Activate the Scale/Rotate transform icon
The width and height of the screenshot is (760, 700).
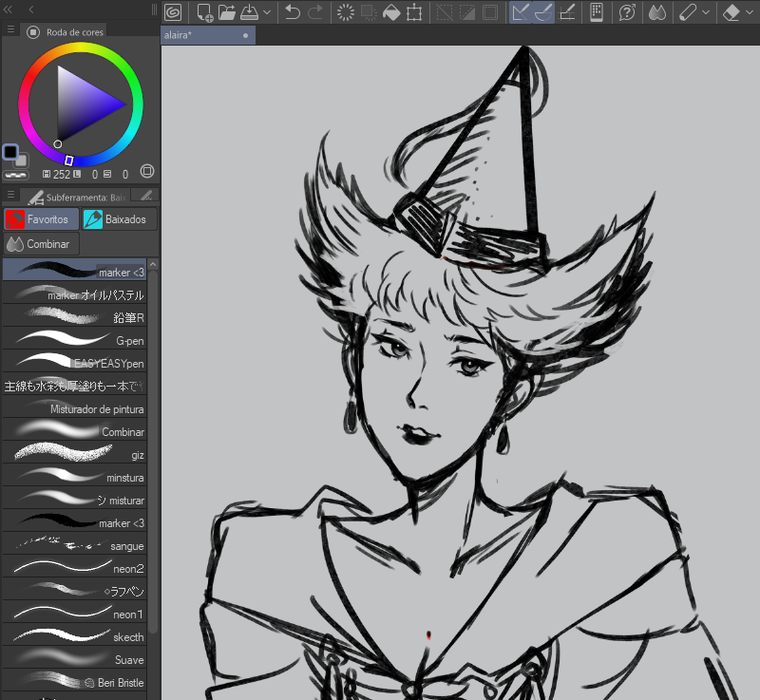(414, 12)
